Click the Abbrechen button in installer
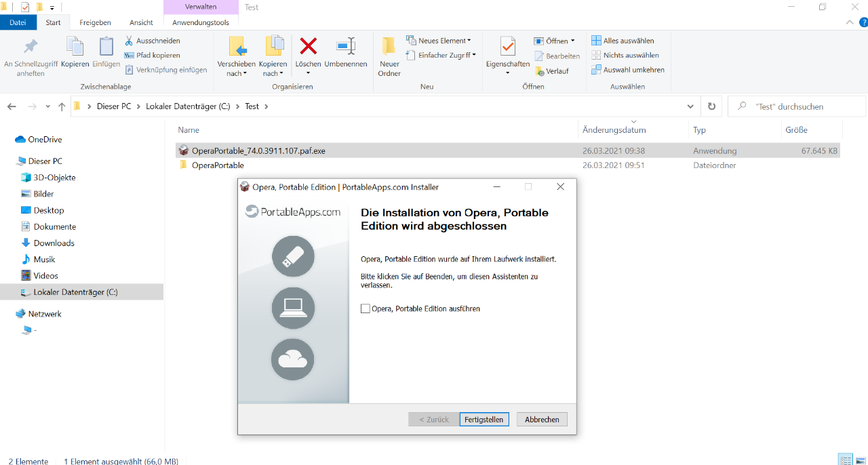The width and height of the screenshot is (868, 465). pyautogui.click(x=542, y=420)
